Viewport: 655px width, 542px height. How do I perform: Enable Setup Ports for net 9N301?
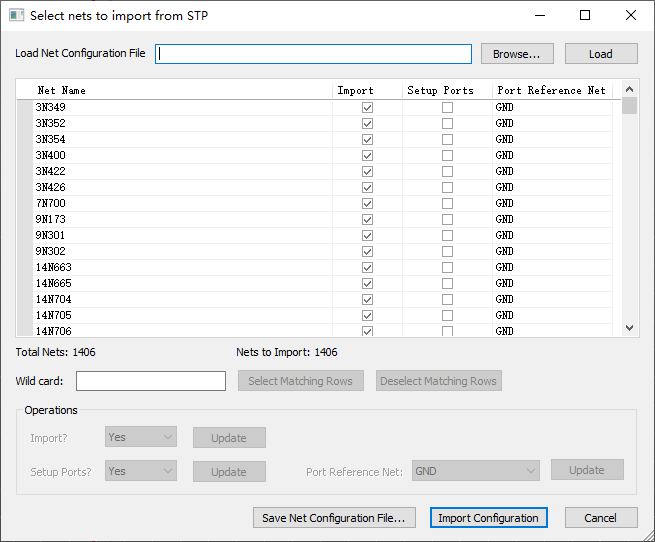[x=447, y=236]
